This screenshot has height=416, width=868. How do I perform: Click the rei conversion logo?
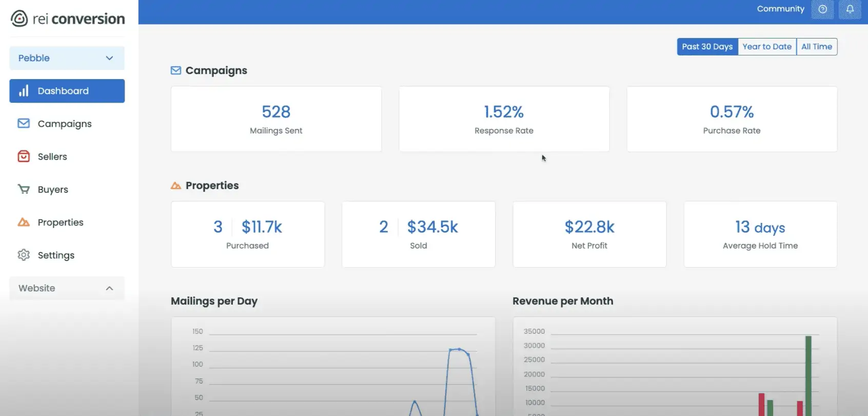click(68, 19)
